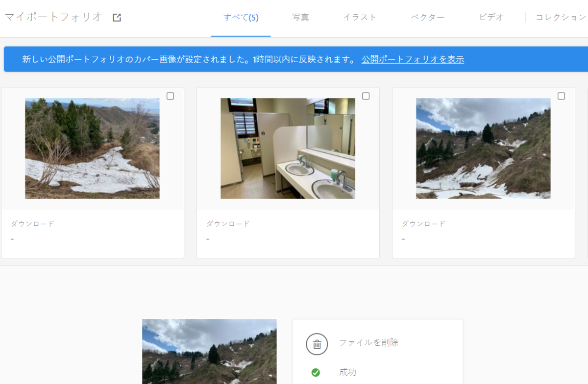Click the ファイルを削除 label
588x384 pixels.
click(x=368, y=343)
